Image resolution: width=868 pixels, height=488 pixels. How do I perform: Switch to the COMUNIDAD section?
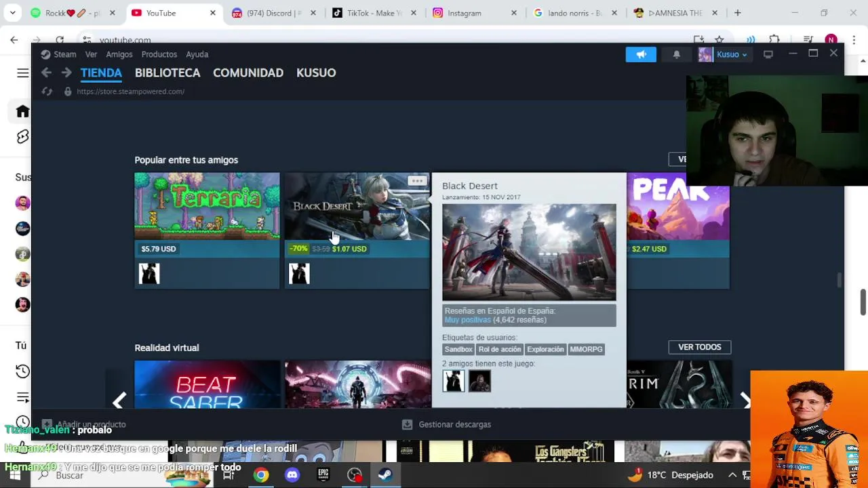(x=248, y=73)
